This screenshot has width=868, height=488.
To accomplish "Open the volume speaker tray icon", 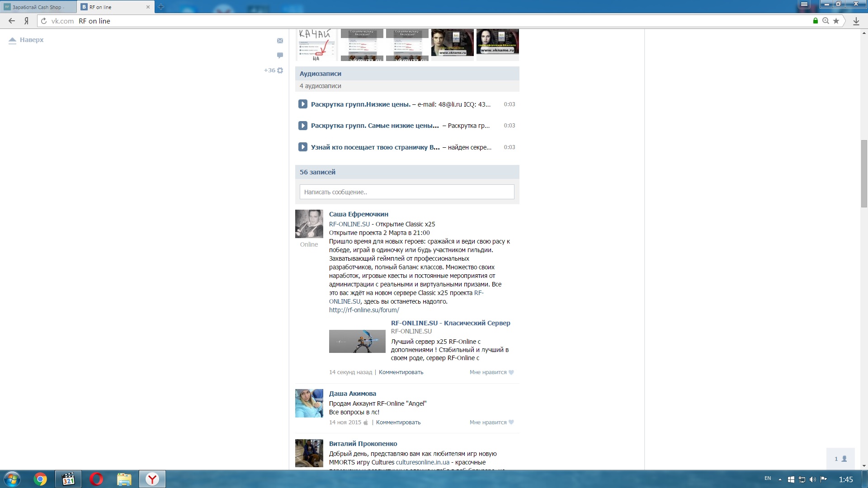I will [813, 479].
